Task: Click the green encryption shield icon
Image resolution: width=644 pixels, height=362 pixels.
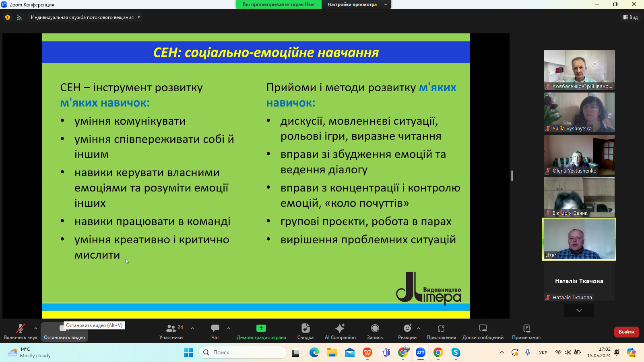Action: click(x=8, y=17)
